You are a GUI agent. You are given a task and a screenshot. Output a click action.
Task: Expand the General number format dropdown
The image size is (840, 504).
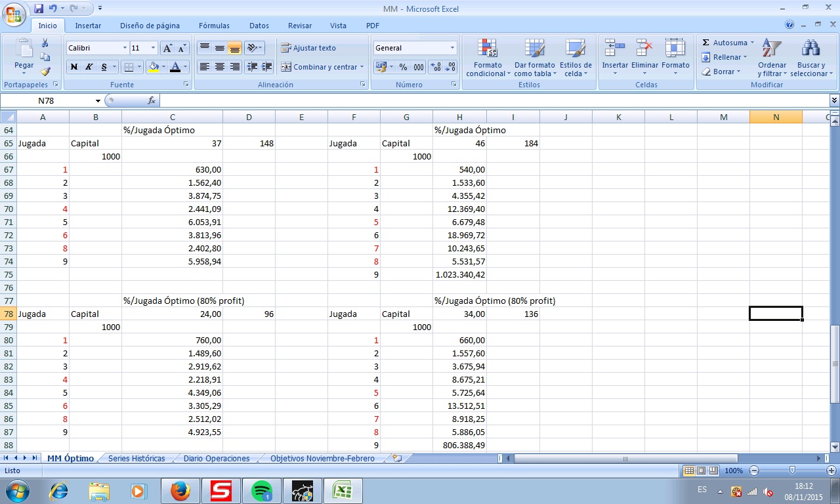[452, 48]
